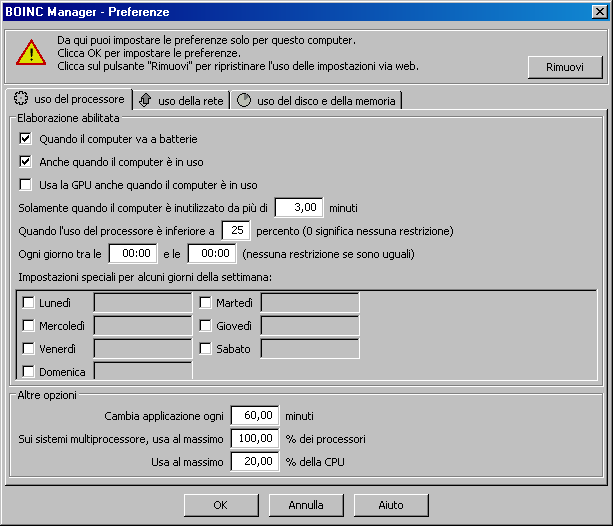Click the idle minutes field showing 3,00

(299, 207)
